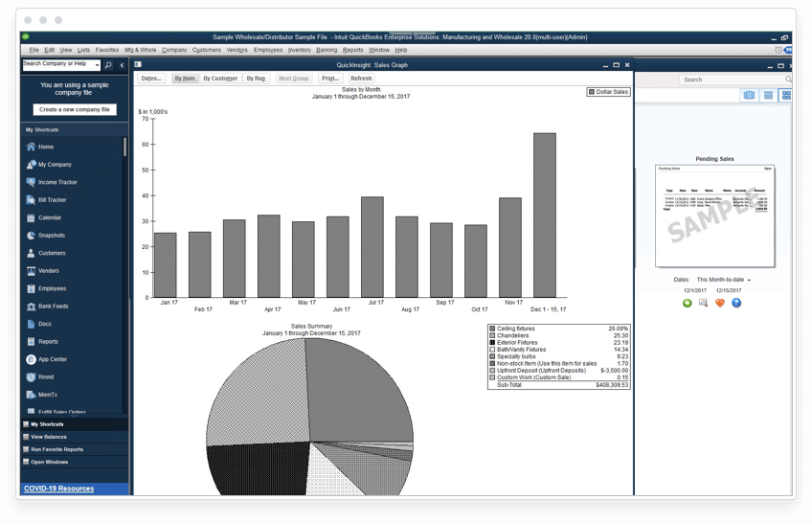Click the green run report icon
This screenshot has height=523, width=812.
click(x=688, y=303)
